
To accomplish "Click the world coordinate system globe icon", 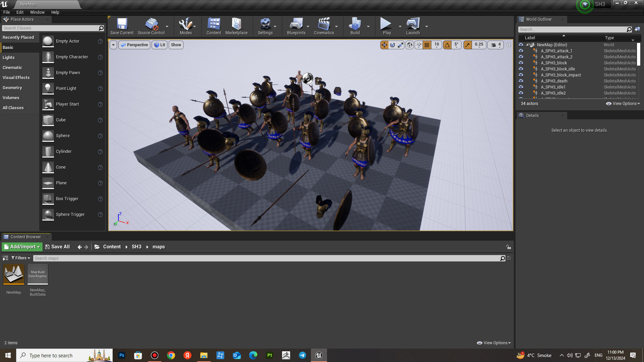I will pos(410,45).
